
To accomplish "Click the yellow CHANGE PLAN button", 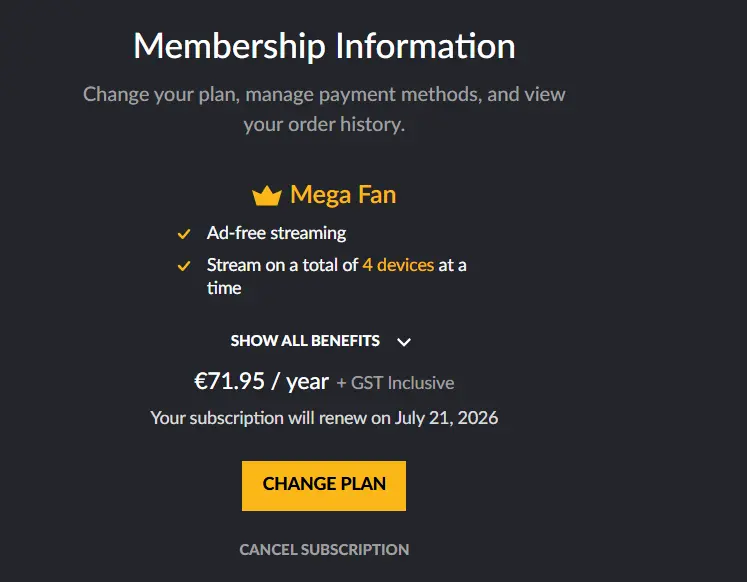I will (324, 486).
